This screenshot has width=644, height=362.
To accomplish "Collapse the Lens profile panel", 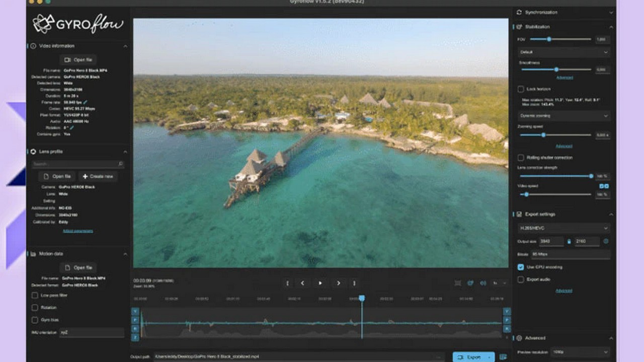I will [x=125, y=151].
